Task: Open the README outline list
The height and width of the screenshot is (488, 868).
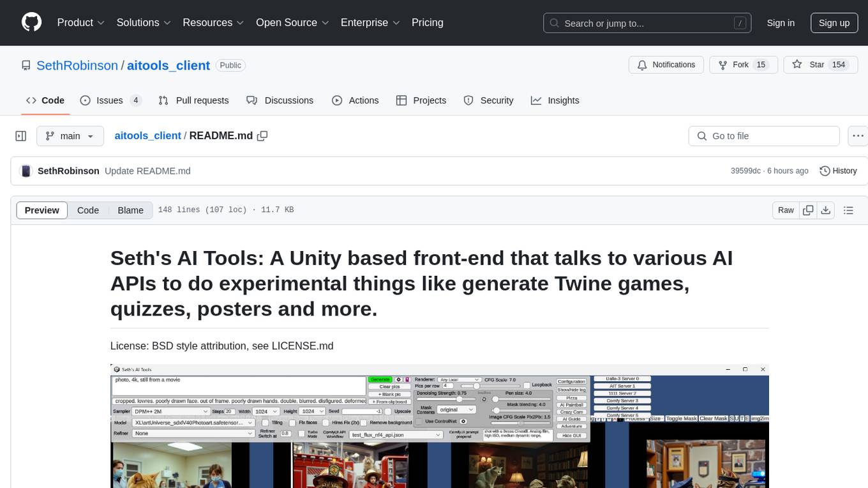Action: coord(848,210)
